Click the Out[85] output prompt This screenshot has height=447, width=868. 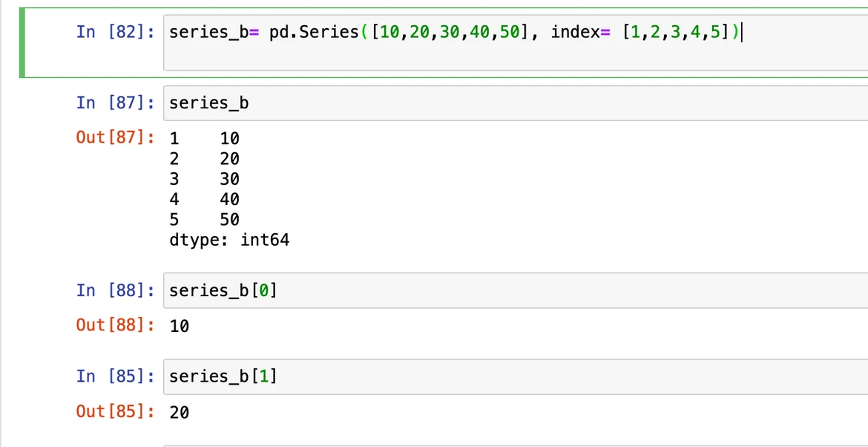click(x=115, y=411)
